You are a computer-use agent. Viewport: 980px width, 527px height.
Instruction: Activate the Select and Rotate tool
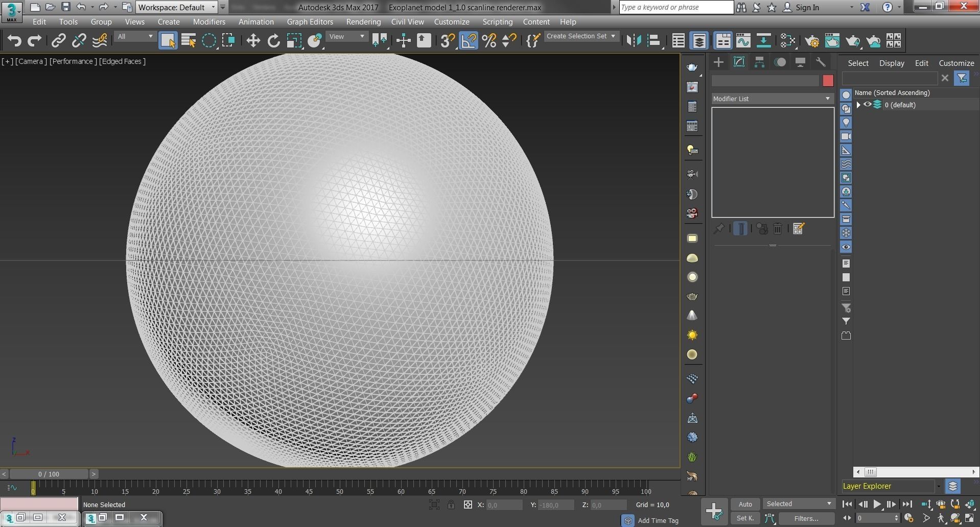(x=274, y=40)
